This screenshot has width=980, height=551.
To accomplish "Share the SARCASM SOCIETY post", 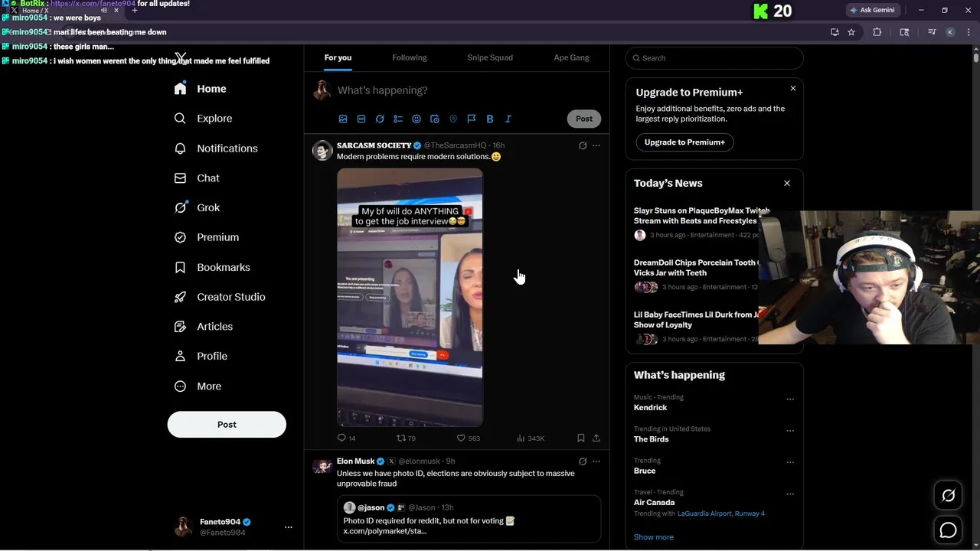I will point(596,438).
